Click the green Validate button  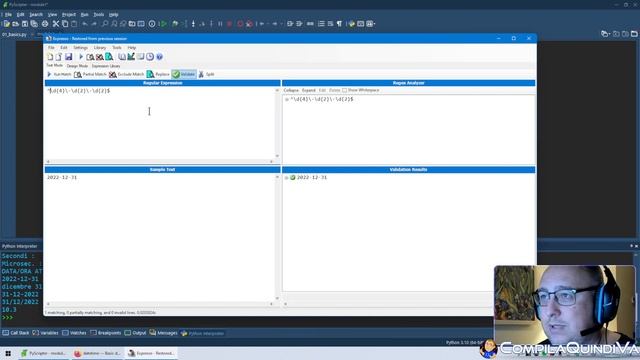click(x=184, y=74)
